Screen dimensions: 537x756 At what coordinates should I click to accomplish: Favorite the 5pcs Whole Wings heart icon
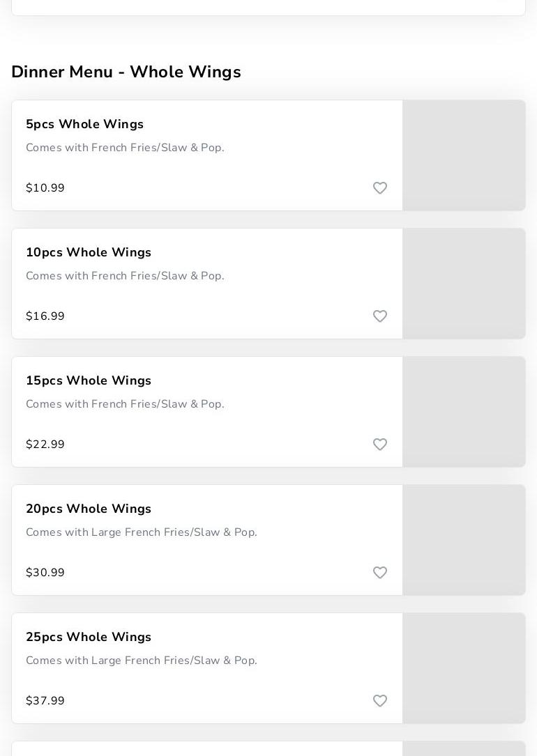(x=380, y=188)
